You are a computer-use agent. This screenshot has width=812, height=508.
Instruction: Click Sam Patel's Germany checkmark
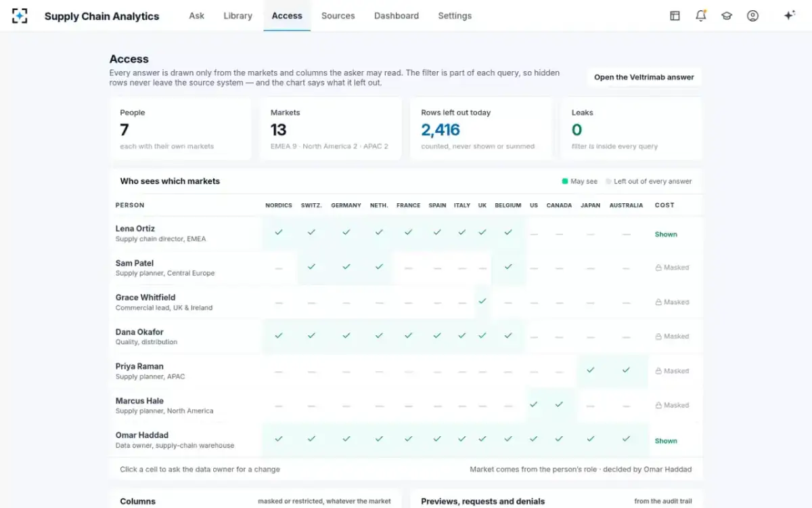[x=346, y=267]
